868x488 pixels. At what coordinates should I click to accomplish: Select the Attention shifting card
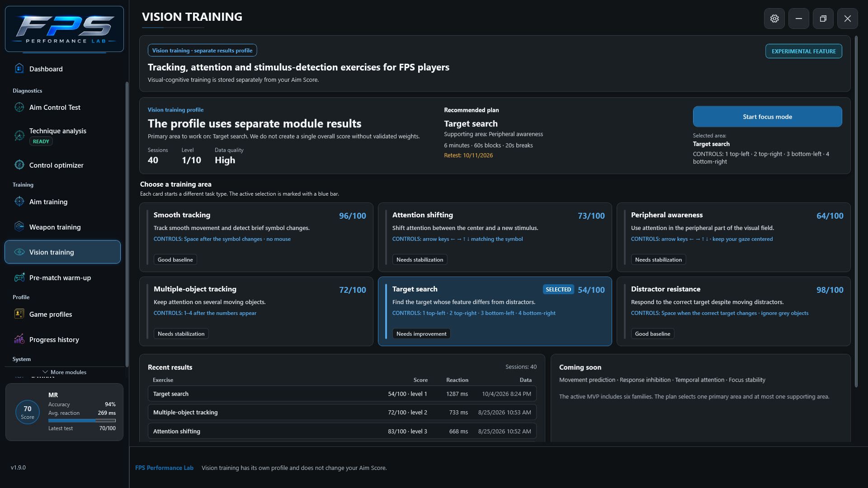tap(495, 237)
